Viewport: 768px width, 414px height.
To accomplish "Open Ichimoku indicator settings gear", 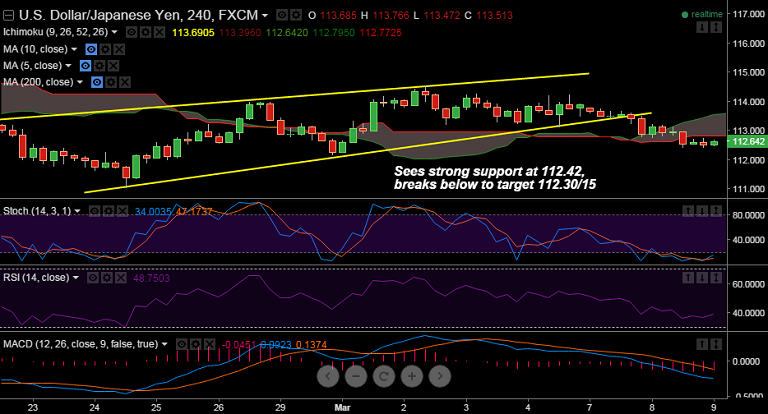I will click(145, 32).
